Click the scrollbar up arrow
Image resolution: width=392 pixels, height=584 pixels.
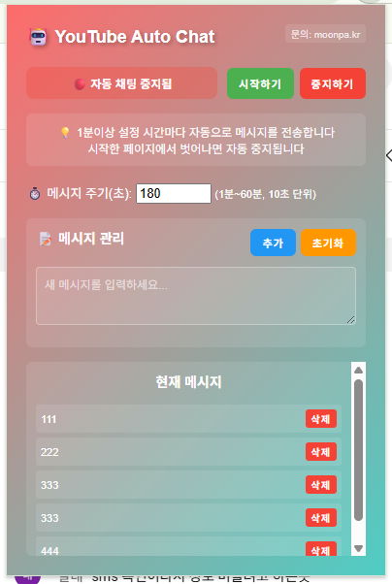point(358,370)
